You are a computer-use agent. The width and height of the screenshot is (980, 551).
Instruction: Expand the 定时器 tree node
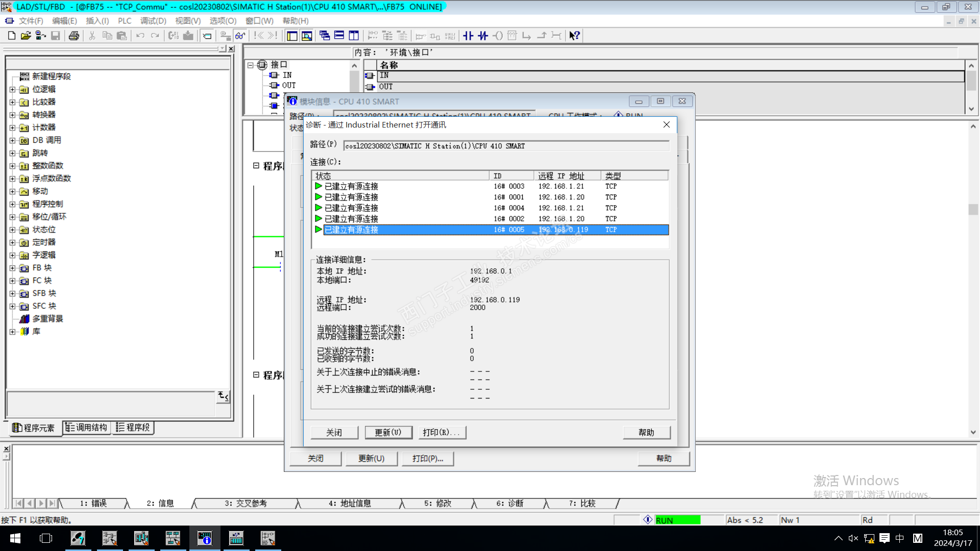12,242
